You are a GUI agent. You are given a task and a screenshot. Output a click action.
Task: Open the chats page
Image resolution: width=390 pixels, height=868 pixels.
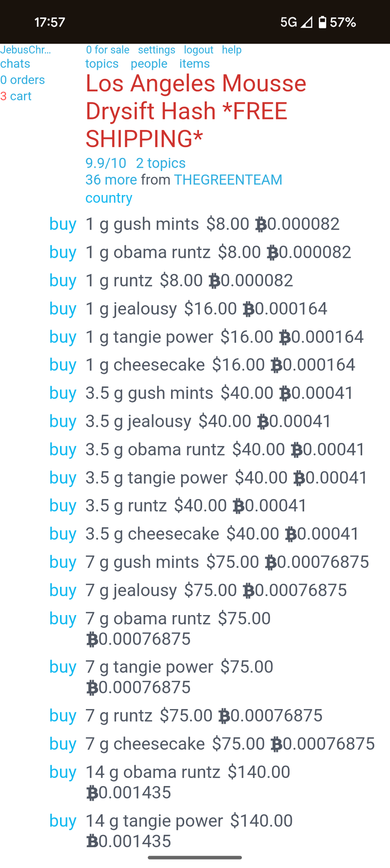pos(15,64)
